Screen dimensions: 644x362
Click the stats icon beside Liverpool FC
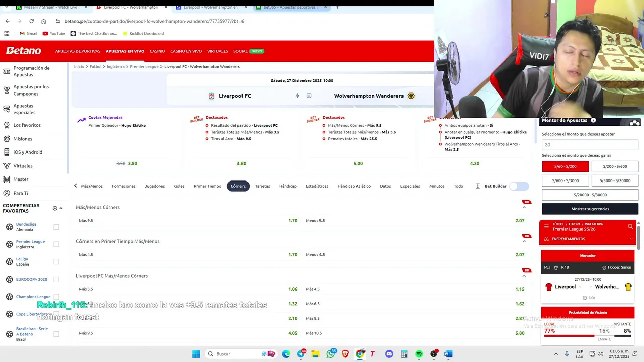(x=309, y=96)
